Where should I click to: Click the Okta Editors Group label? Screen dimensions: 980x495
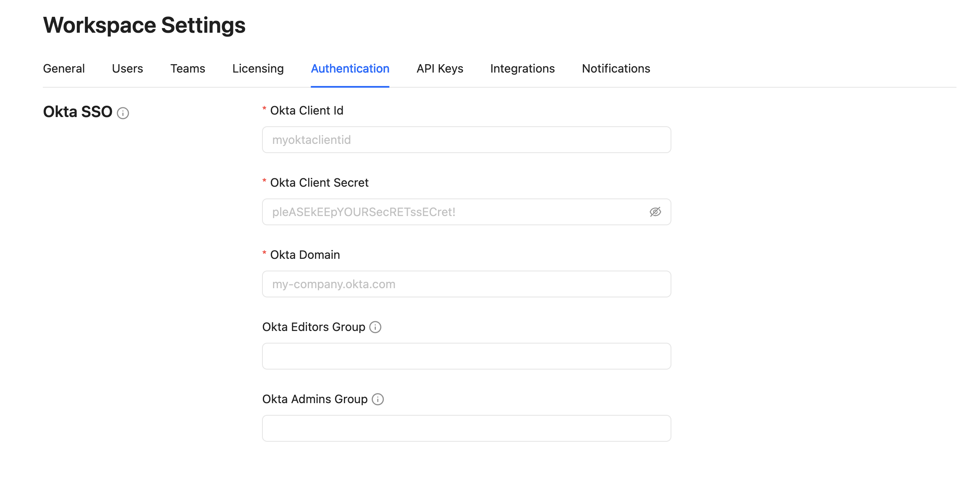pyautogui.click(x=314, y=327)
